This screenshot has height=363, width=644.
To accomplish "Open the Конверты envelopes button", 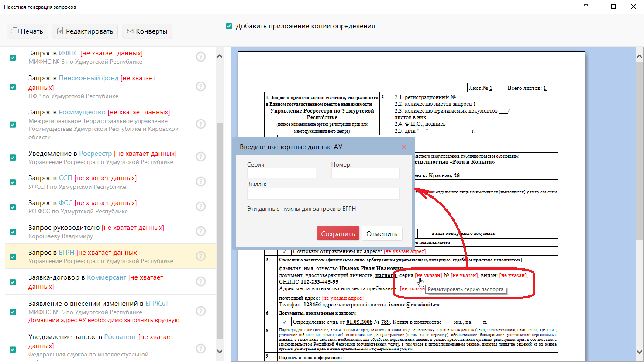I will (x=147, y=31).
